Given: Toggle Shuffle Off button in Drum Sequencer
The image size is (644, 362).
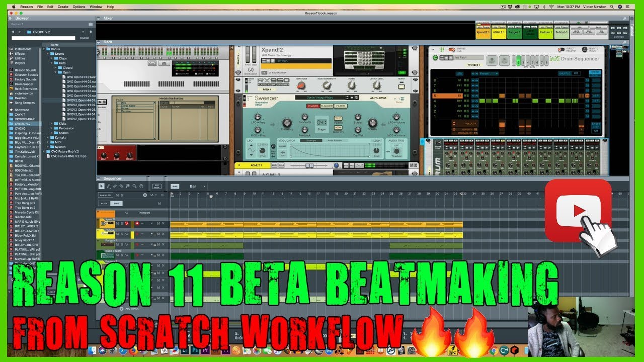Looking at the screenshot, I should (576, 73).
